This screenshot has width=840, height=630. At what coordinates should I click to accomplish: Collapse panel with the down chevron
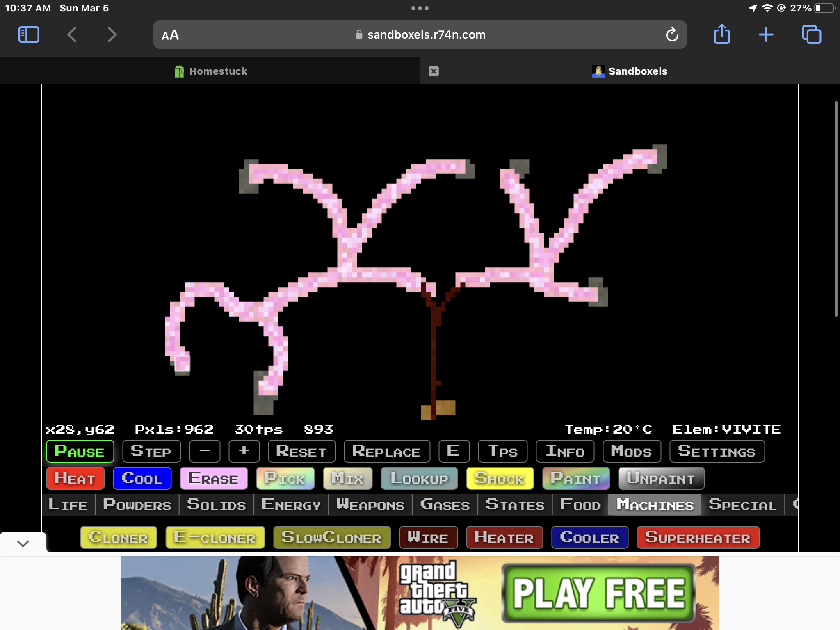point(23,543)
